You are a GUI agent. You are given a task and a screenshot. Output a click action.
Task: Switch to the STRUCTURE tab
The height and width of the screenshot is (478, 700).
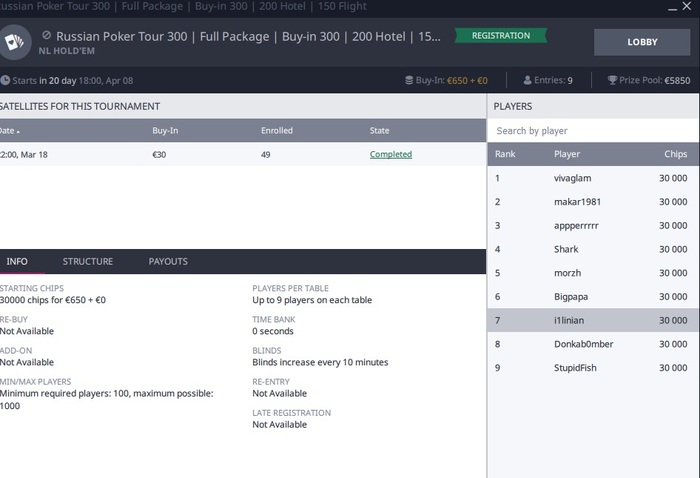coord(88,262)
